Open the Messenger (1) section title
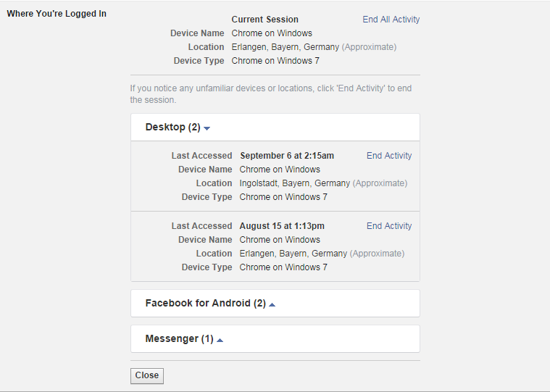Screen dimensions: 550x392 179,339
